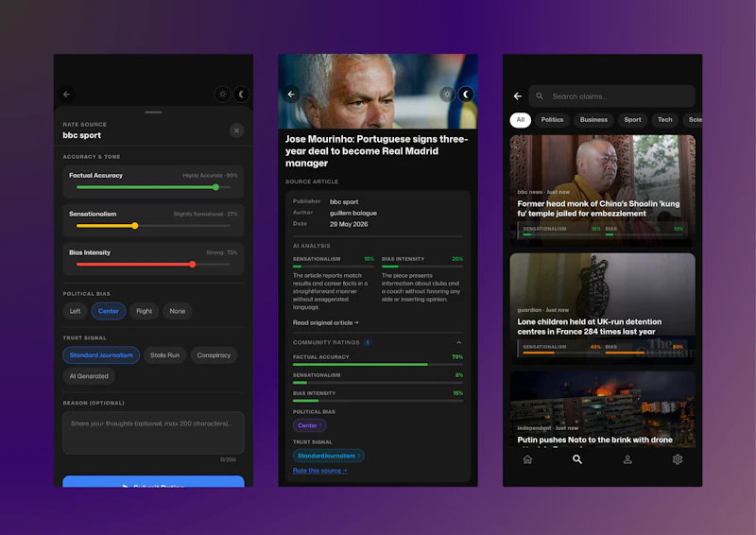The width and height of the screenshot is (756, 535).
Task: Choose State Run trust signal
Action: (164, 355)
